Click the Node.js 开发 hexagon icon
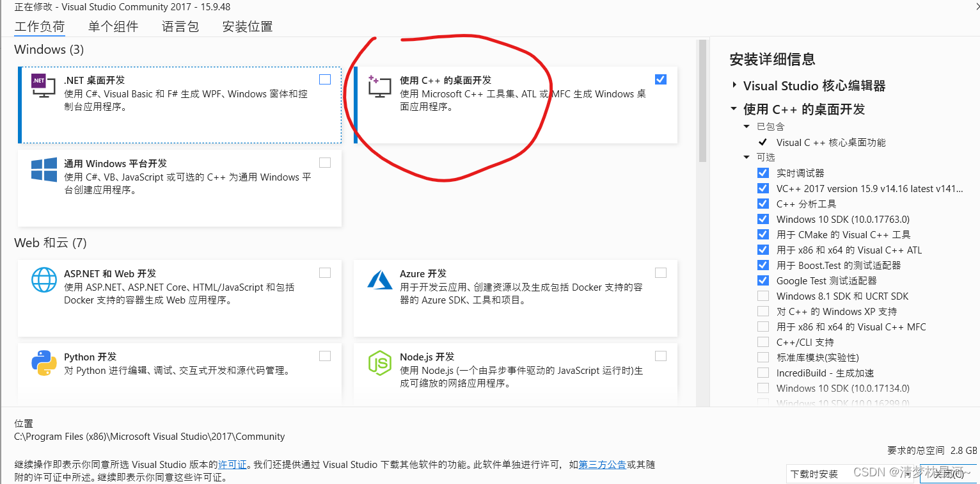Viewport: 980px width, 484px height. (379, 363)
